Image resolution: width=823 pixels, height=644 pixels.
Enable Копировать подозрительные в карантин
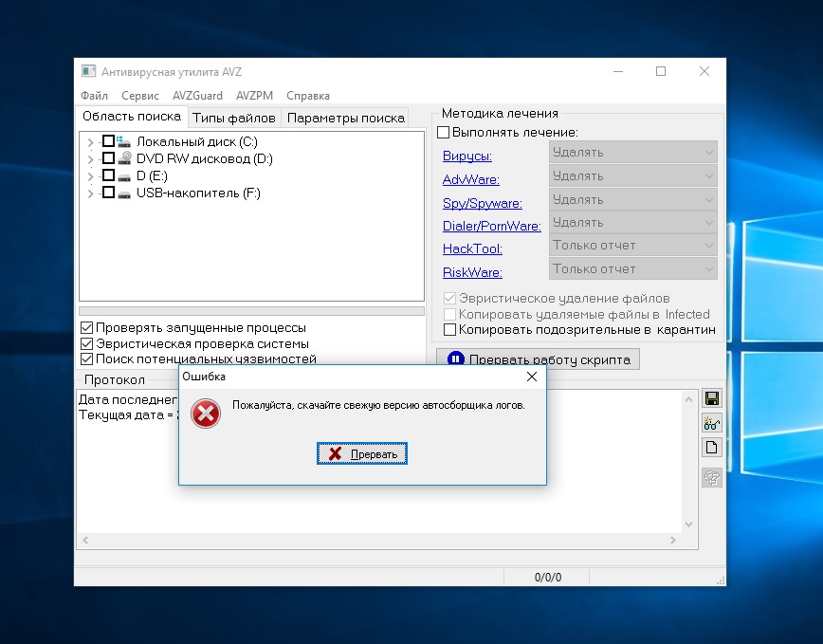[x=449, y=330]
